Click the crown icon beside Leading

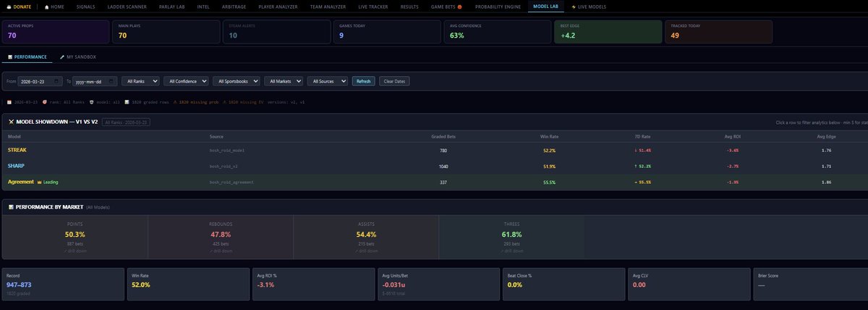[x=39, y=183]
